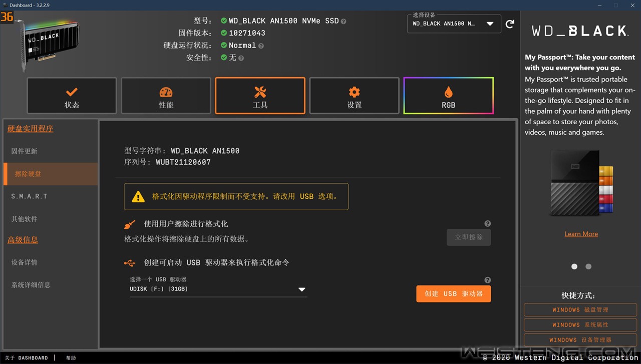
Task: Expand the USB drive selector UDISK [F:]
Action: [218, 289]
